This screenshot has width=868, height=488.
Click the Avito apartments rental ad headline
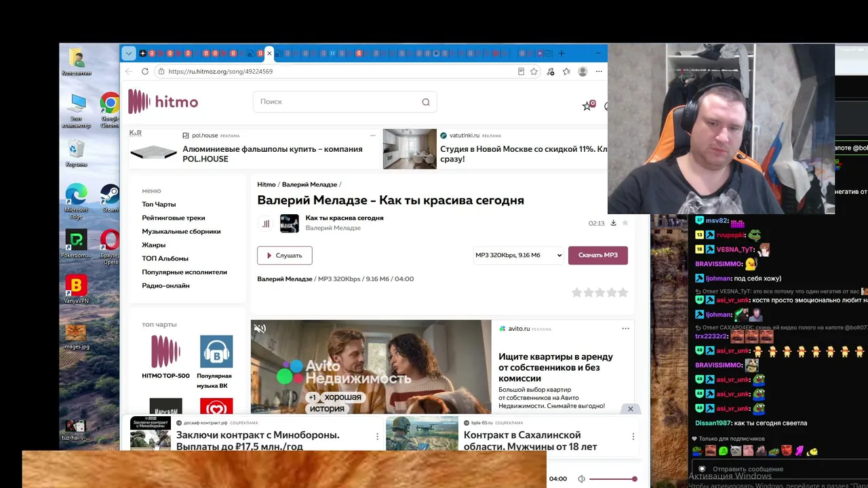click(x=555, y=367)
